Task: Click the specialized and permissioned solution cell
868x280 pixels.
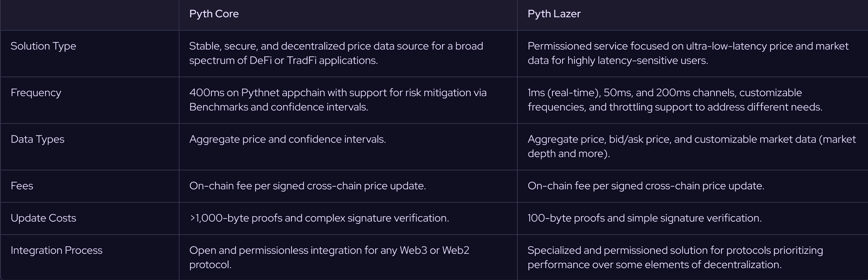Action: tap(675, 257)
